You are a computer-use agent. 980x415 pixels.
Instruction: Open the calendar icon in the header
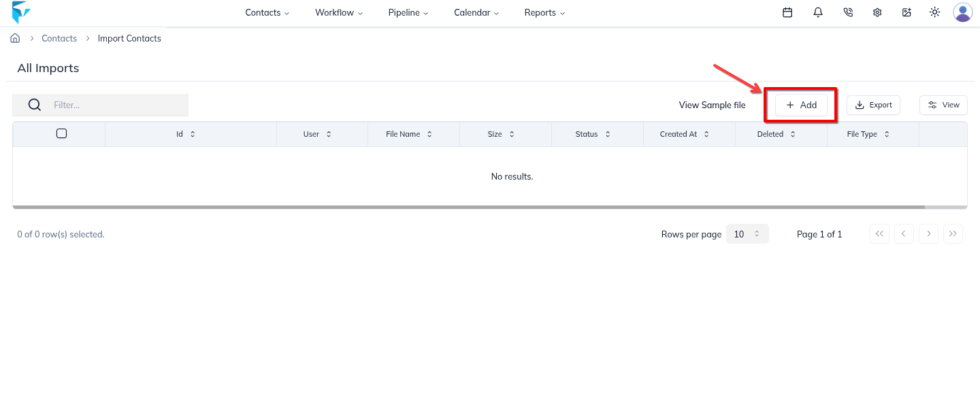(787, 12)
